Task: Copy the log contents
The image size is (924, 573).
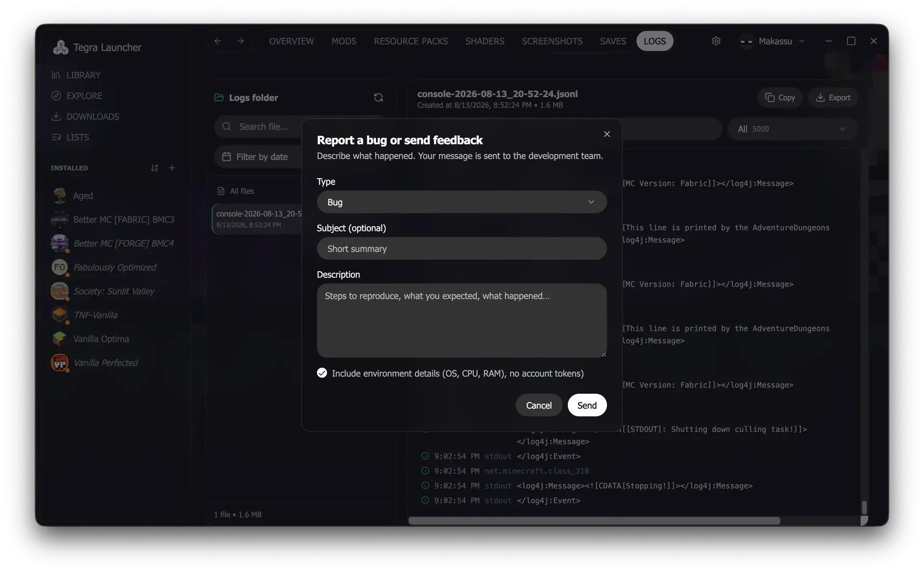Action: tap(780, 98)
